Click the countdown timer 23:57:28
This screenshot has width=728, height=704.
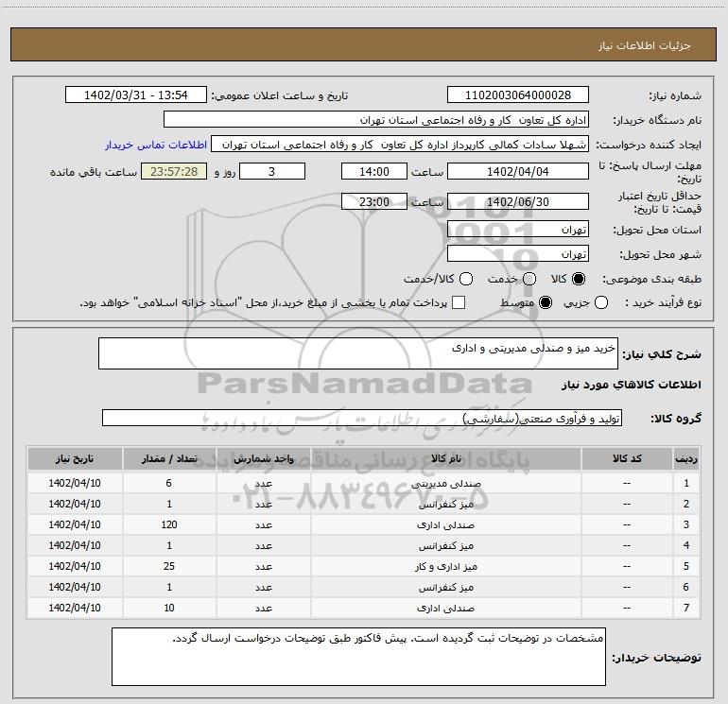[x=174, y=172]
